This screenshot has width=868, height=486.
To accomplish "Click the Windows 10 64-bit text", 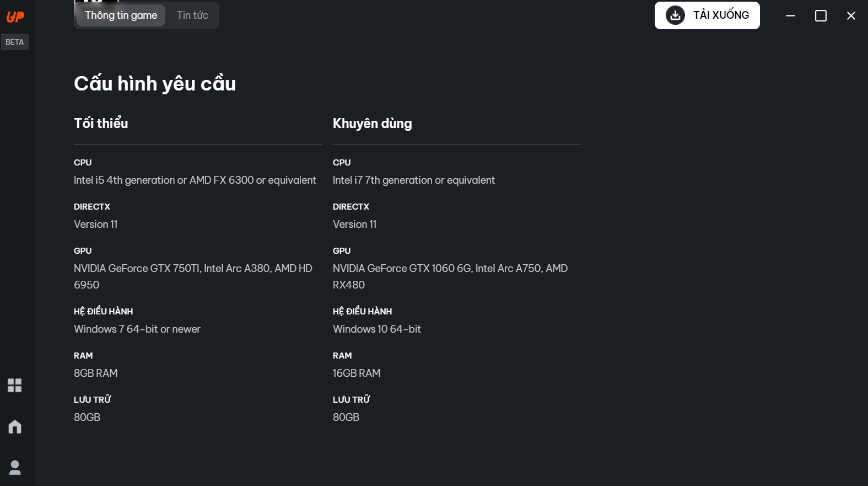I will click(376, 329).
